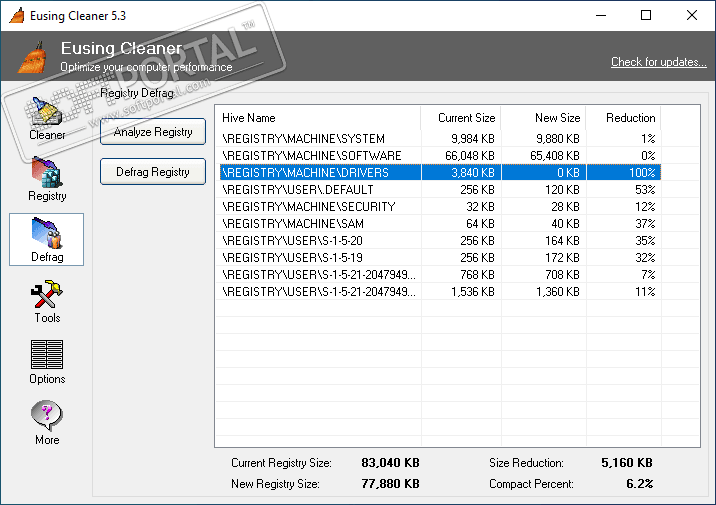The height and width of the screenshot is (505, 716).
Task: Select the \REGISTRY\MACHINE\SECURITY row
Action: tap(440, 207)
